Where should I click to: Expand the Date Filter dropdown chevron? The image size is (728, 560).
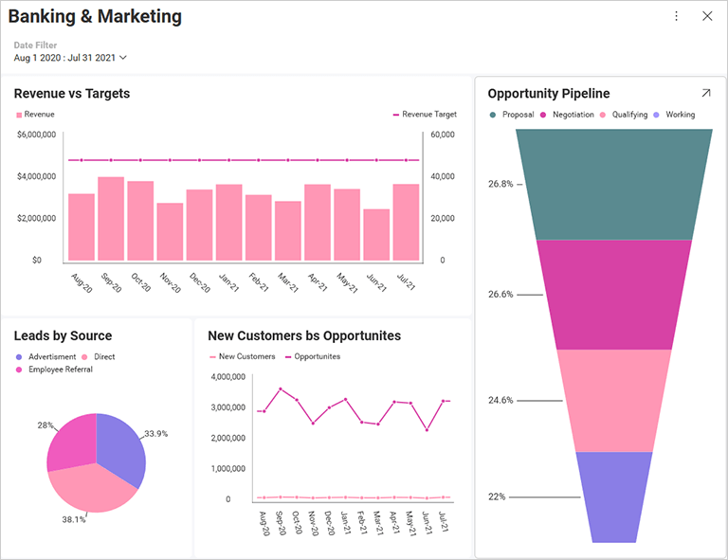point(123,58)
